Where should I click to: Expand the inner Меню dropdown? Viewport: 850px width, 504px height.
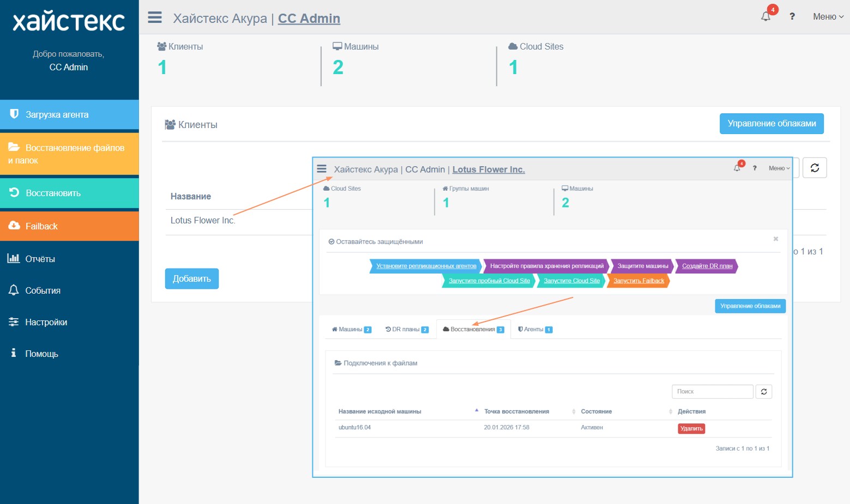(779, 168)
